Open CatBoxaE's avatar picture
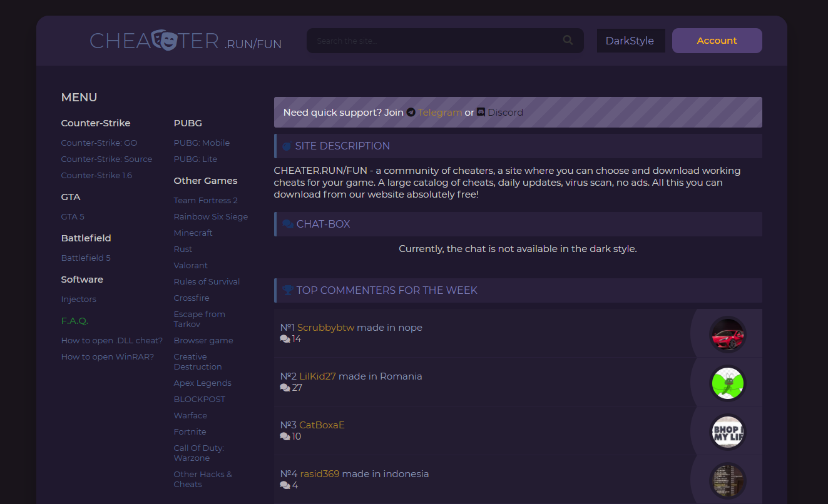 [x=728, y=431]
